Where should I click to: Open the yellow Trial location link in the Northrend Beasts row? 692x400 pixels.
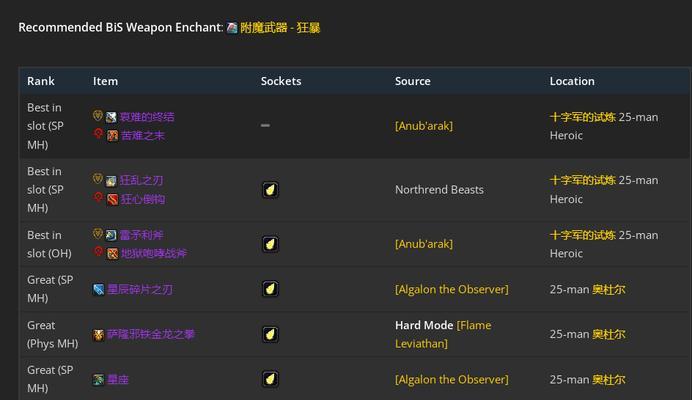pyautogui.click(x=583, y=180)
